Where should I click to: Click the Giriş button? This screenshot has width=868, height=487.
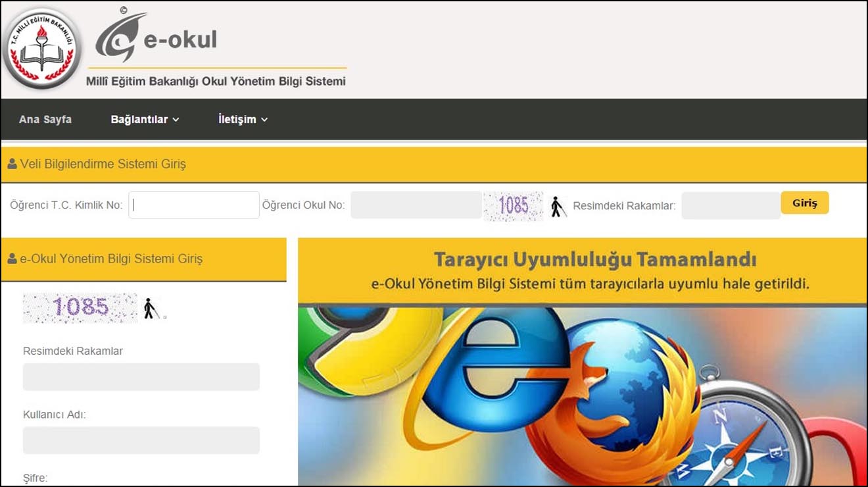click(805, 203)
